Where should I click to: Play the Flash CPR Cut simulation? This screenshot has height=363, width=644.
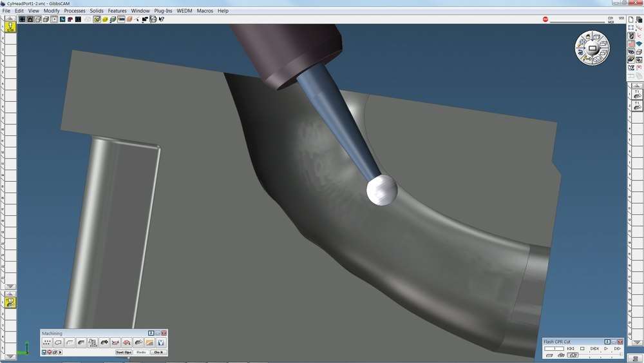(606, 349)
